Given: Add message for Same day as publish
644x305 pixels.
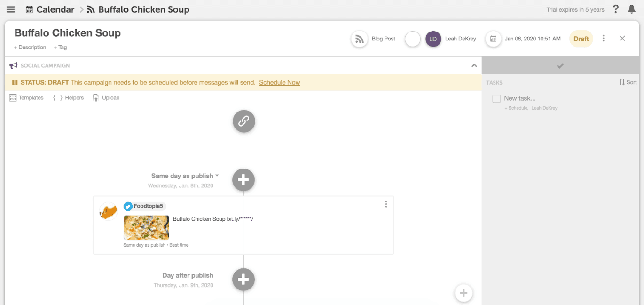Looking at the screenshot, I should tap(243, 179).
